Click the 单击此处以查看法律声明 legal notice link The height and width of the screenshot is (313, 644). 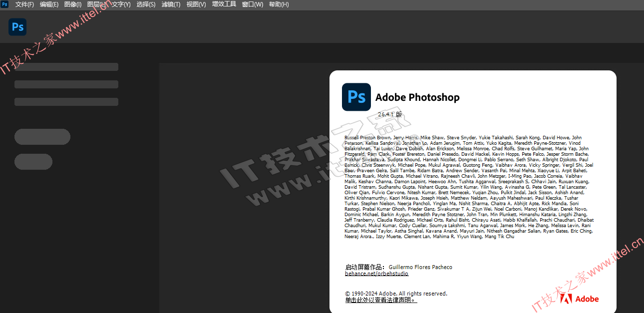[x=380, y=300]
